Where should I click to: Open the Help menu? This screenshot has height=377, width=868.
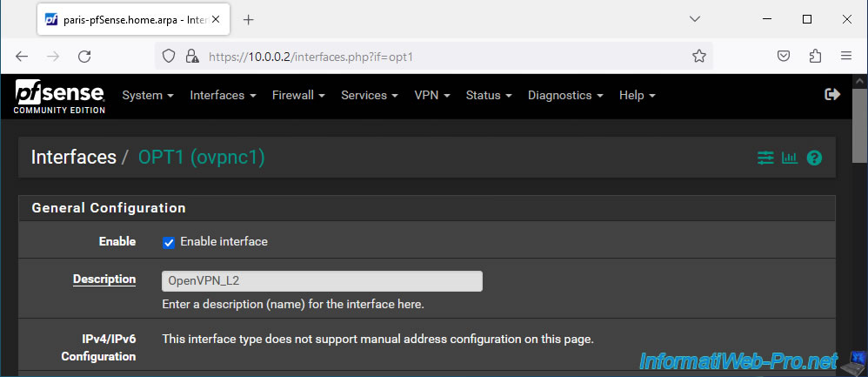(x=638, y=96)
